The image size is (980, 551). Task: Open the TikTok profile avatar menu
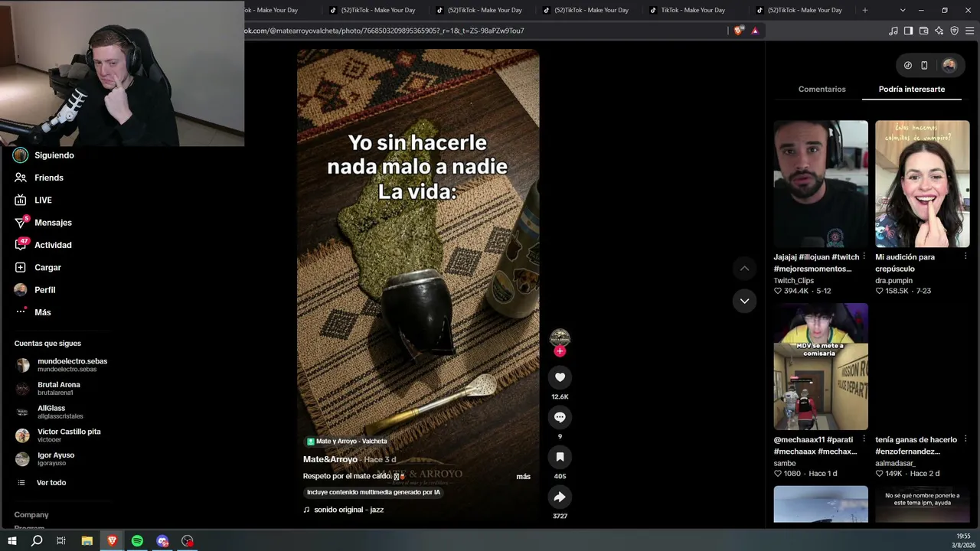(x=949, y=65)
